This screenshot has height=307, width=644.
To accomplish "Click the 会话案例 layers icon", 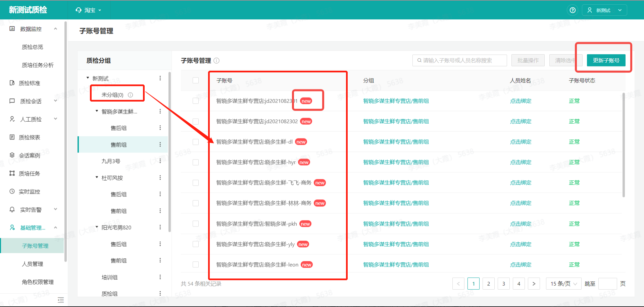I will coord(12,156).
